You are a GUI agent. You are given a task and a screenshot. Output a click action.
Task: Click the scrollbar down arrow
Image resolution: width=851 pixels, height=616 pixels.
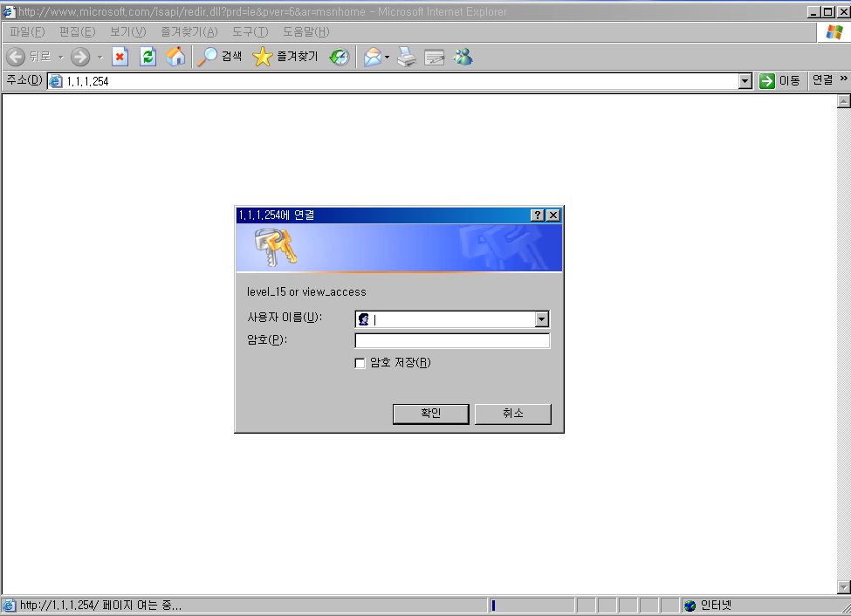point(843,587)
